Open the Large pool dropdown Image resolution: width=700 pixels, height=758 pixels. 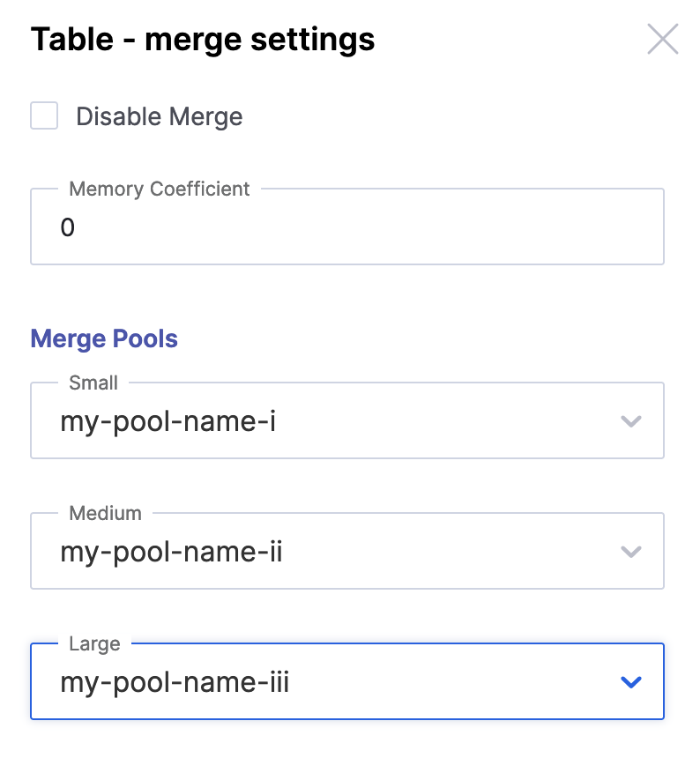335,683
